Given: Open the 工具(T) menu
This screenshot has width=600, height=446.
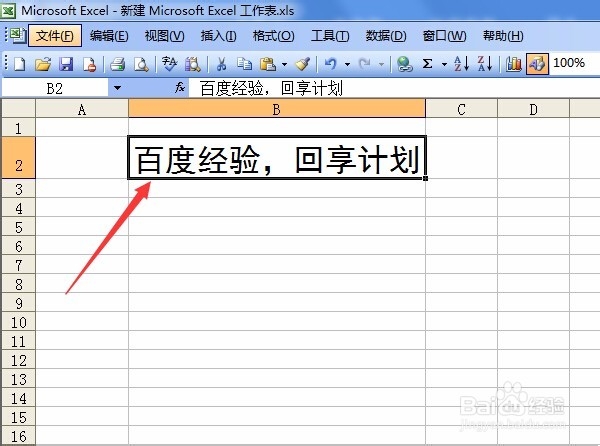Looking at the screenshot, I should pos(330,36).
